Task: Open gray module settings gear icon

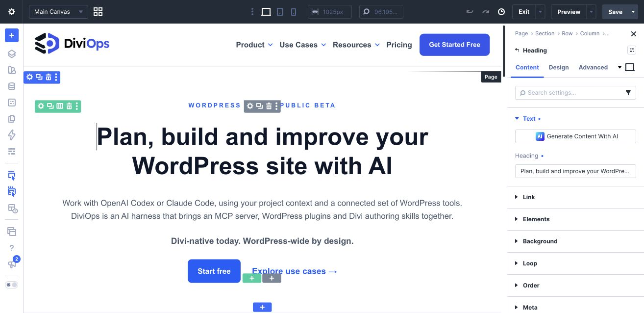Action: pyautogui.click(x=250, y=106)
